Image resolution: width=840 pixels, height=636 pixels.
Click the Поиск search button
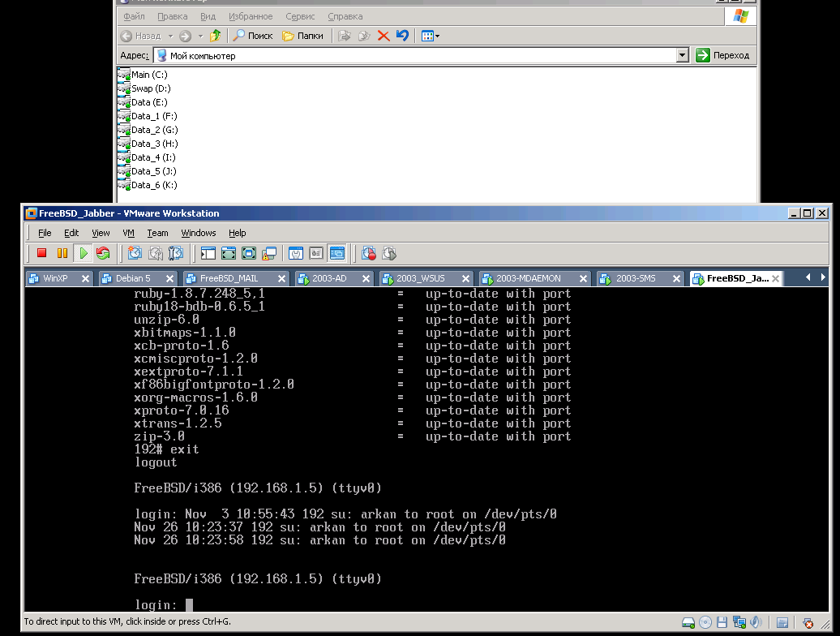pyautogui.click(x=253, y=36)
